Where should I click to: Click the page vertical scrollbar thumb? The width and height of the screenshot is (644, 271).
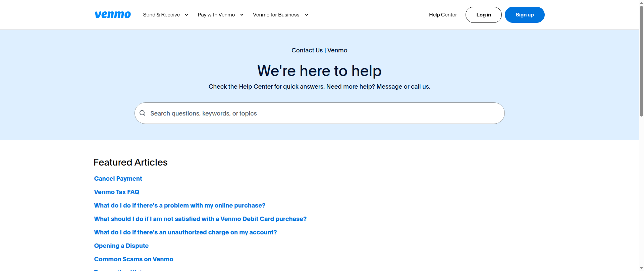(641, 60)
